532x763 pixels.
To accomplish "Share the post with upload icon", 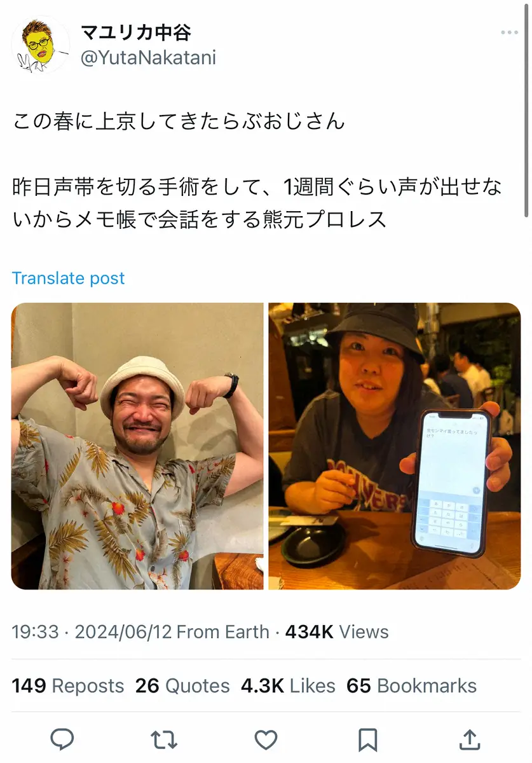I will coord(469,739).
